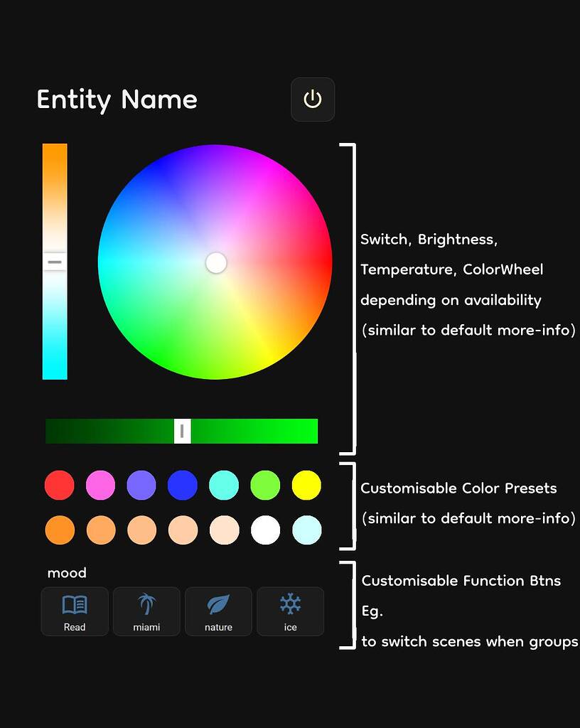Click the ice snowflake icon
Image resolution: width=580 pixels, height=728 pixels.
pyautogui.click(x=290, y=604)
